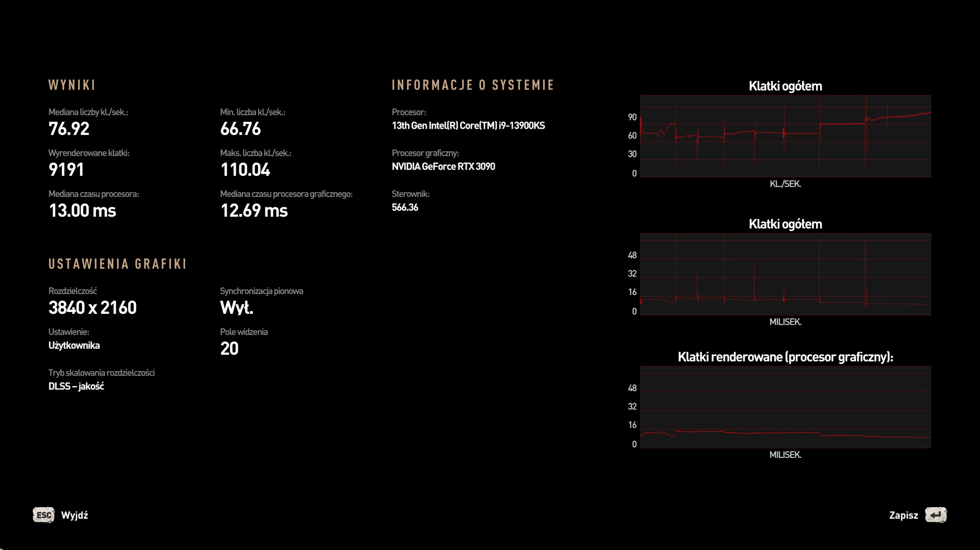Click the resolution value 3840 x 2160

pyautogui.click(x=92, y=307)
